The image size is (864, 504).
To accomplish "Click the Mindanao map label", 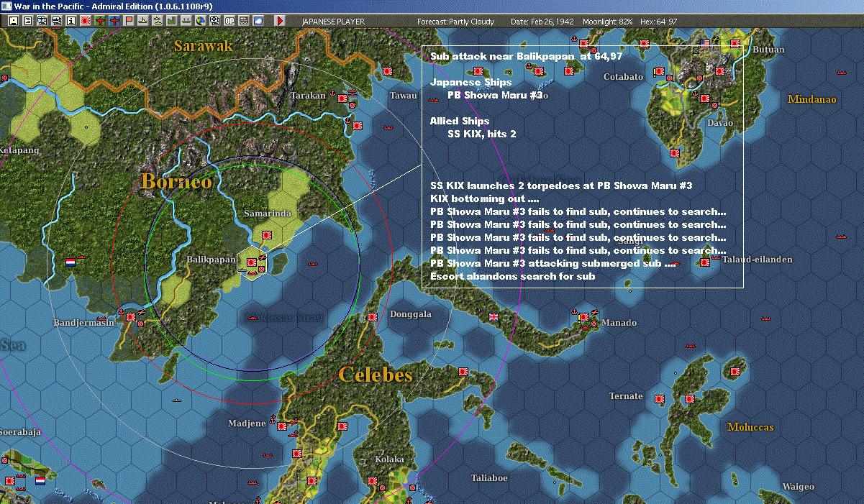I will [x=812, y=99].
